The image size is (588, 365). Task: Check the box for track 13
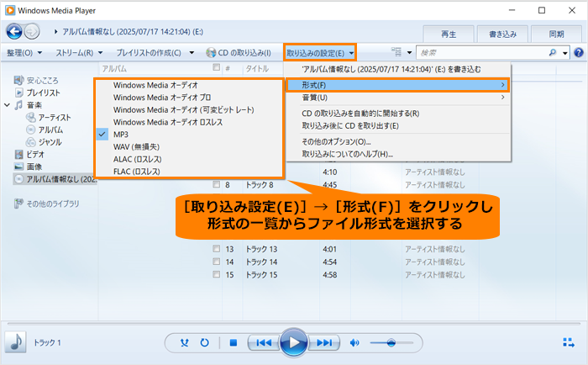216,249
